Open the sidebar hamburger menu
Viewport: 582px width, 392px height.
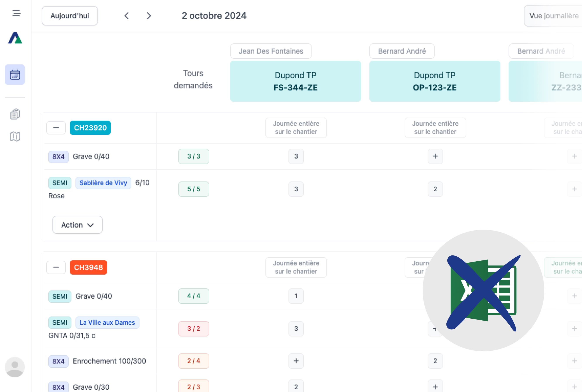coord(16,13)
